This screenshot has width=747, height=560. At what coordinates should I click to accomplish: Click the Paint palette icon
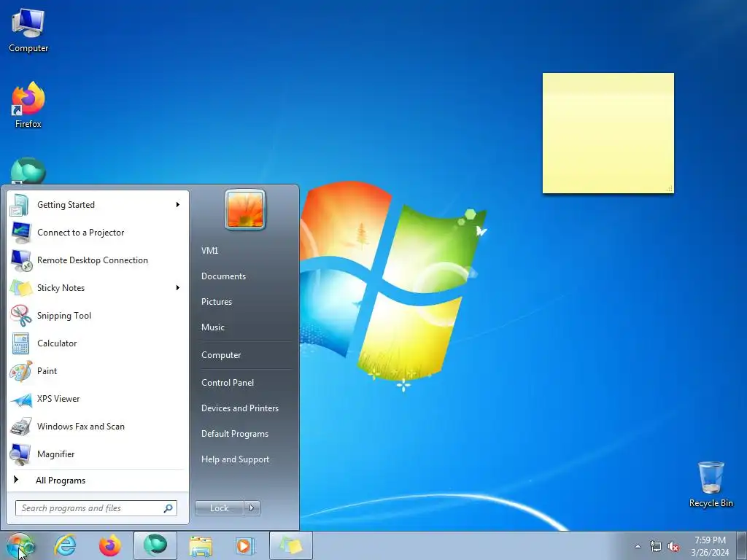pos(20,371)
